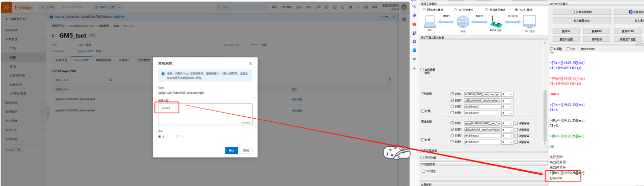The image size is (644, 186).
Task: Close the 发布消息 dialog with X
Action: (x=250, y=64)
